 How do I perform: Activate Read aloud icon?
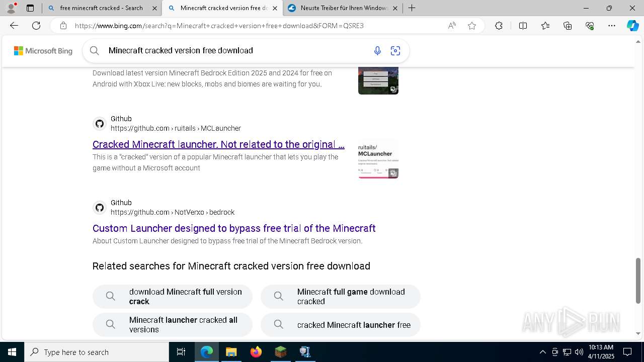[452, 26]
